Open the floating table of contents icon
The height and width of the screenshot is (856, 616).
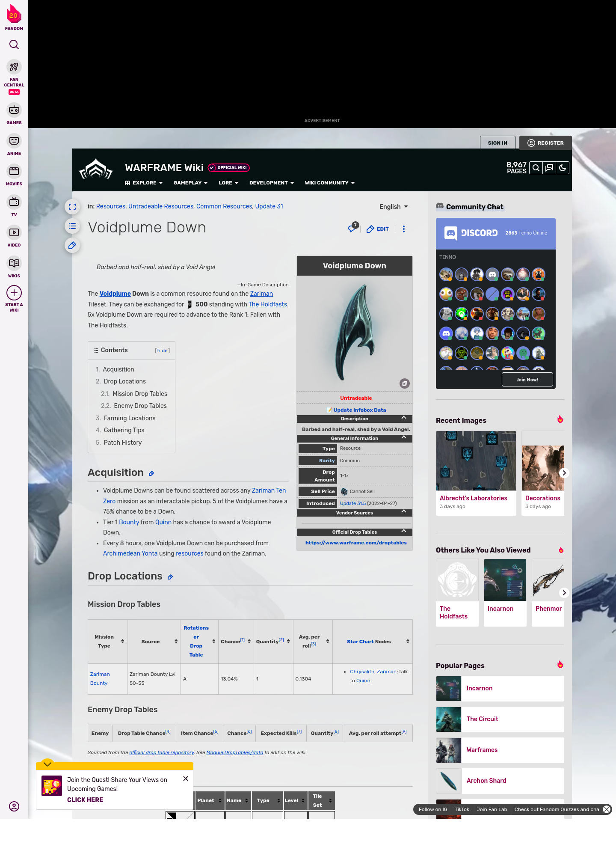point(72,226)
